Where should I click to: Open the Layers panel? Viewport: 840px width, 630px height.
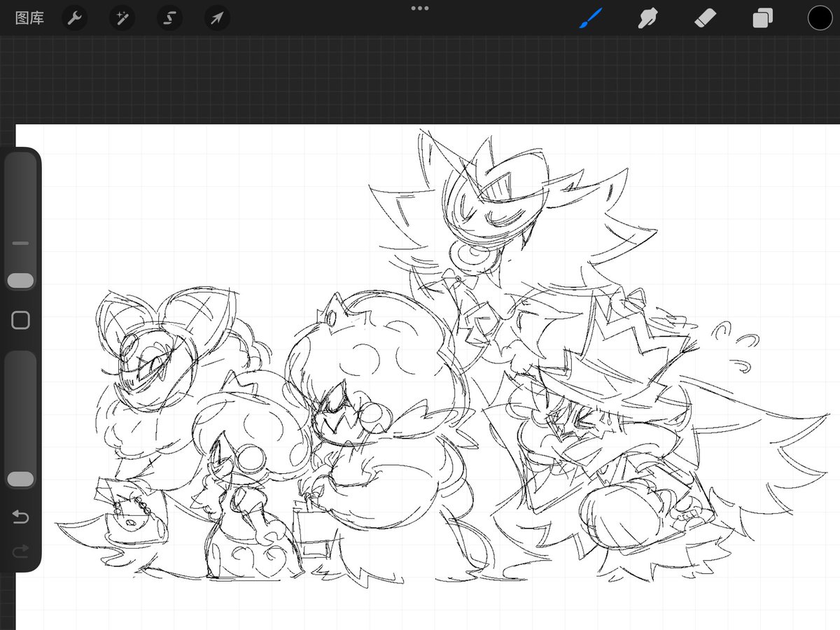coord(762,18)
